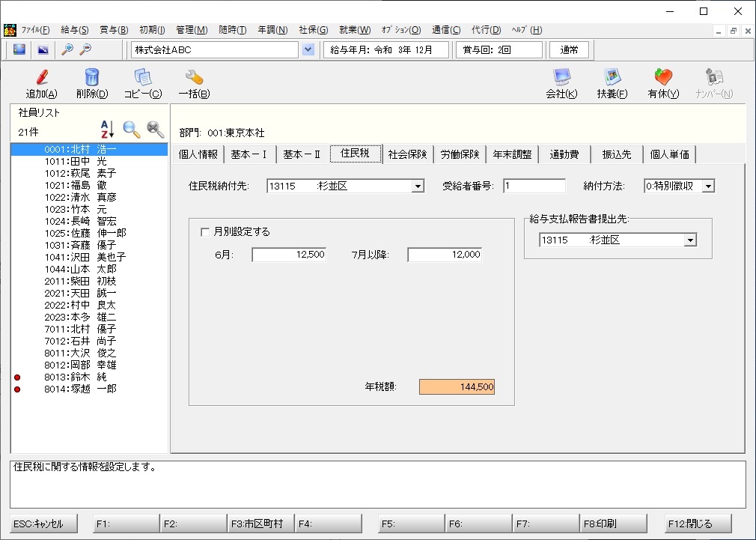Open the 有休(Y) paid leave icon
This screenshot has width=756, height=540.
(663, 77)
